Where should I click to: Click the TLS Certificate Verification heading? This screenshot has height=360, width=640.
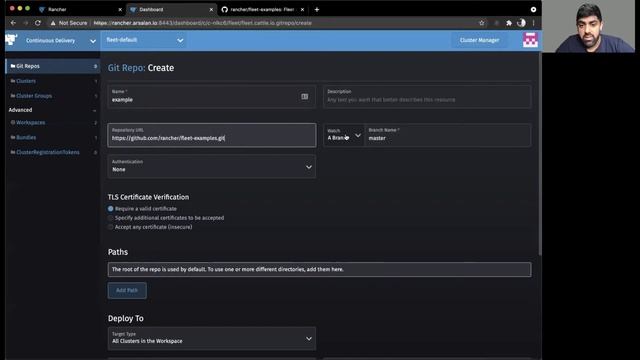[x=148, y=197]
